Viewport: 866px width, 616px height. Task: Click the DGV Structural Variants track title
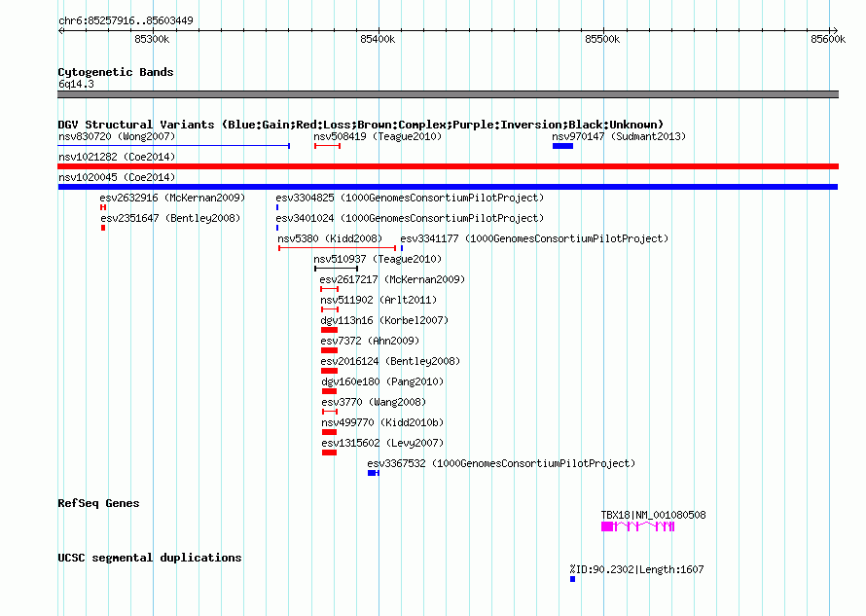pos(361,125)
